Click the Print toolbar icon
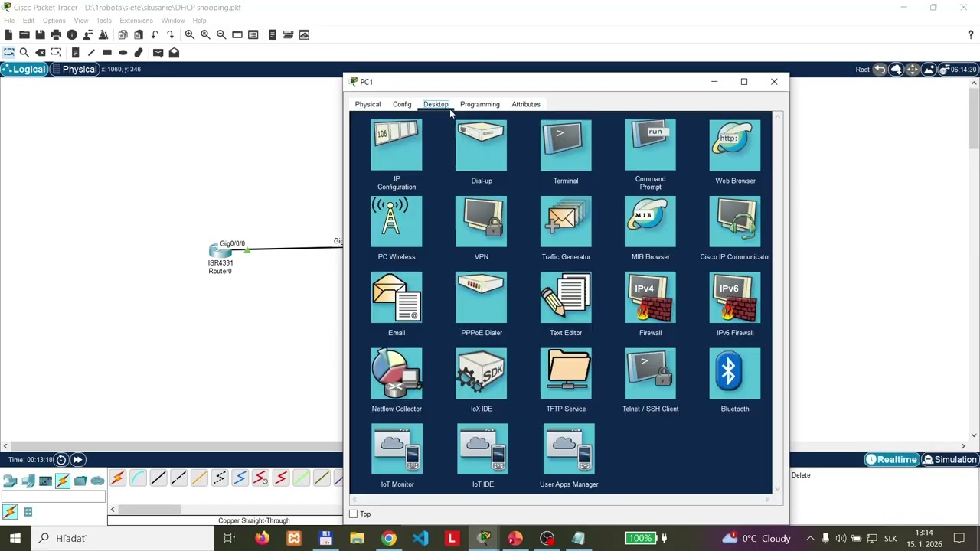The image size is (980, 551). (x=56, y=34)
